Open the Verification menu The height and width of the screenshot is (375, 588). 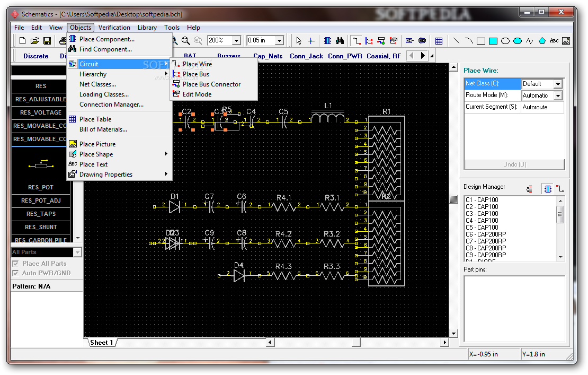click(114, 28)
